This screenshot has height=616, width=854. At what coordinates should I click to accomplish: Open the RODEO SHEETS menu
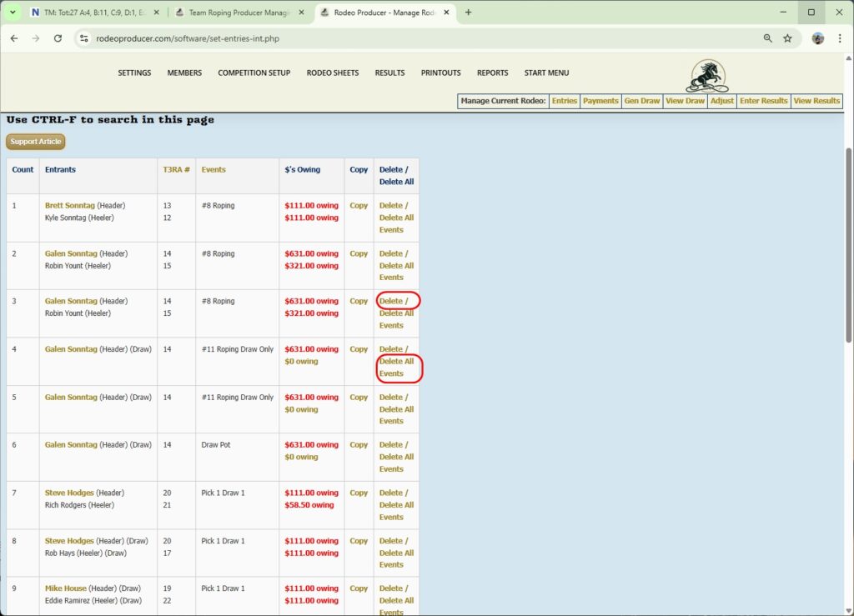(333, 73)
